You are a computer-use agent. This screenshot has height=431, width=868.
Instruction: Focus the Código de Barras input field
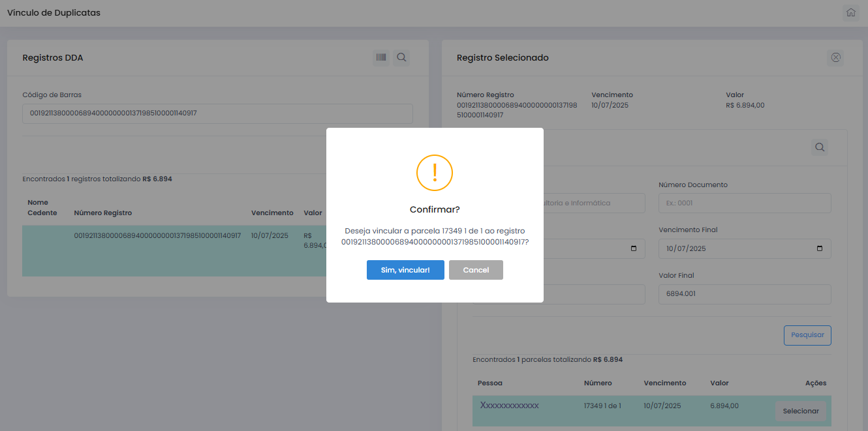217,113
